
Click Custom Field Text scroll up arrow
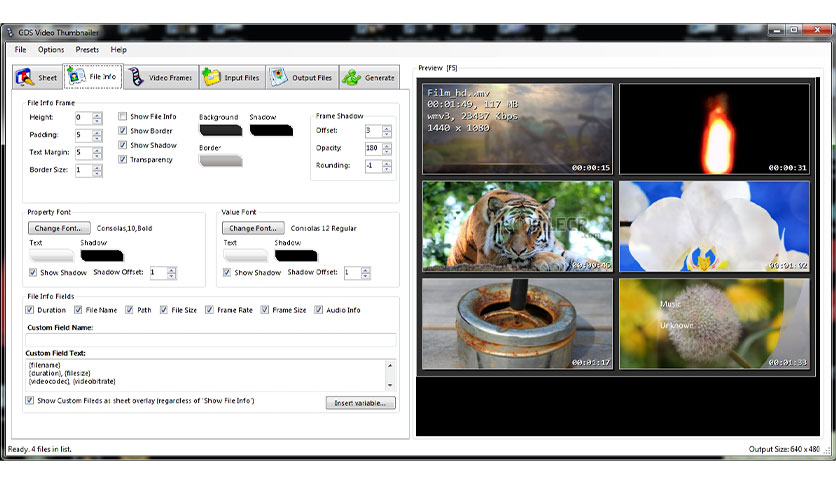pyautogui.click(x=390, y=365)
